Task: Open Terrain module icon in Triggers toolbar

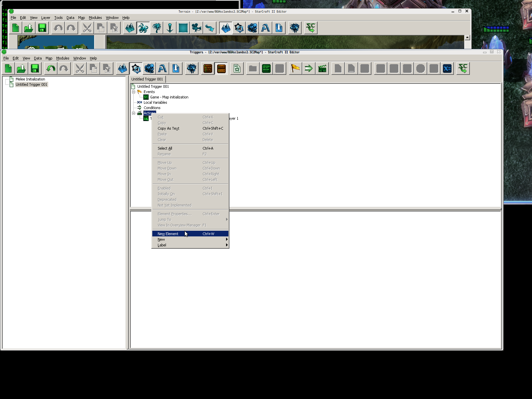Action: pyautogui.click(x=123, y=68)
